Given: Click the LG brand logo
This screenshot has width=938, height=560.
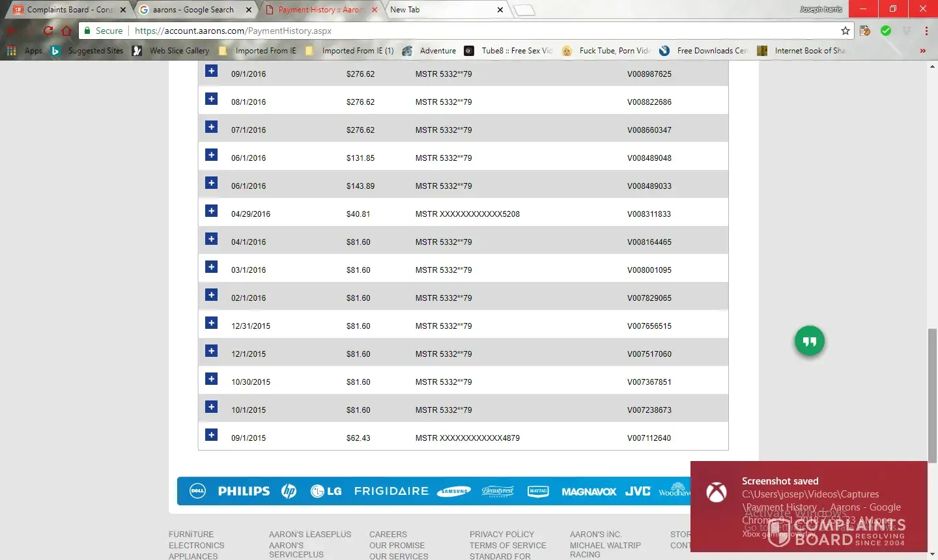Looking at the screenshot, I should click(x=326, y=491).
